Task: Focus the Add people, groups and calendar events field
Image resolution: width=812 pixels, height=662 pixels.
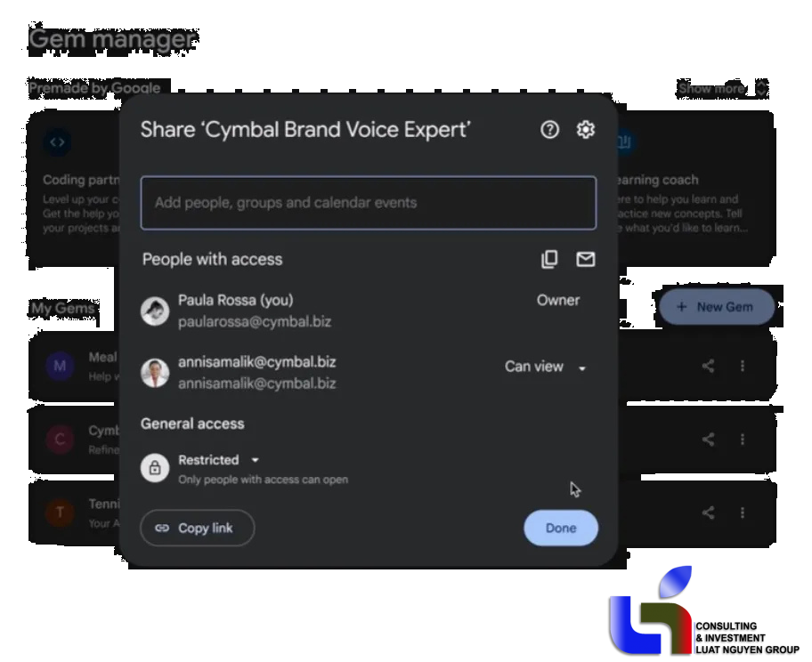Action: [369, 203]
